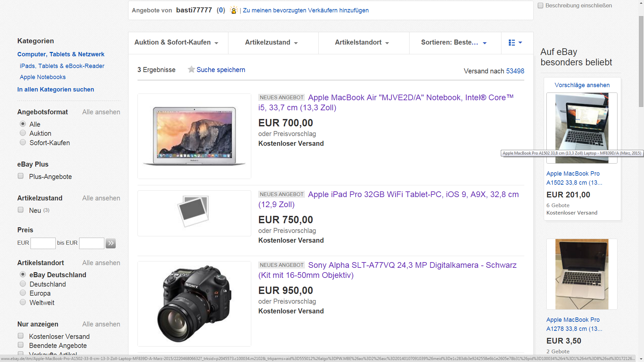Click Alle ansehen next to Nur anzeigen

(101, 324)
